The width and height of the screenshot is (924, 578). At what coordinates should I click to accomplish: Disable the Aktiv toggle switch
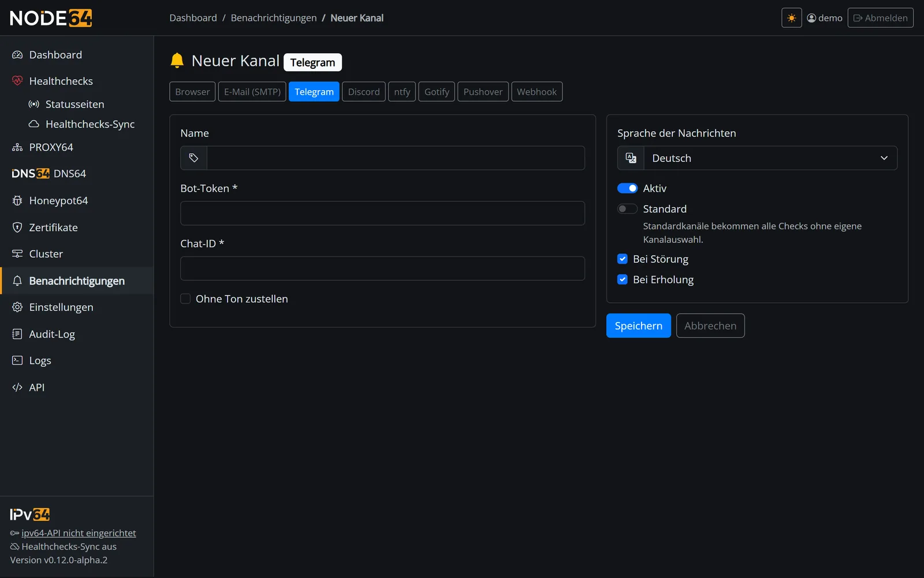coord(627,188)
